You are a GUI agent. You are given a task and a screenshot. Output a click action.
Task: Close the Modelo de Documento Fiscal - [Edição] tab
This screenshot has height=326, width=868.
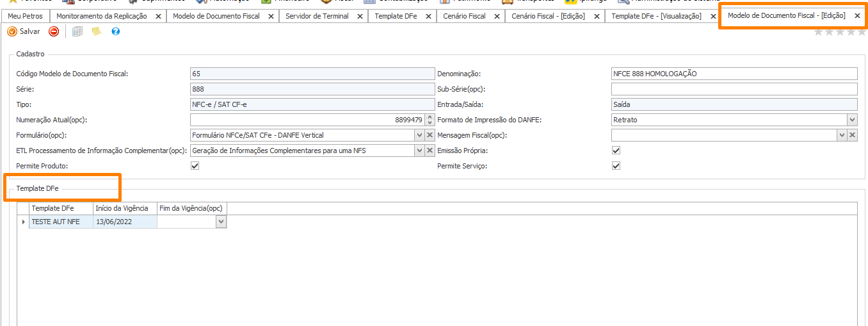point(857,15)
